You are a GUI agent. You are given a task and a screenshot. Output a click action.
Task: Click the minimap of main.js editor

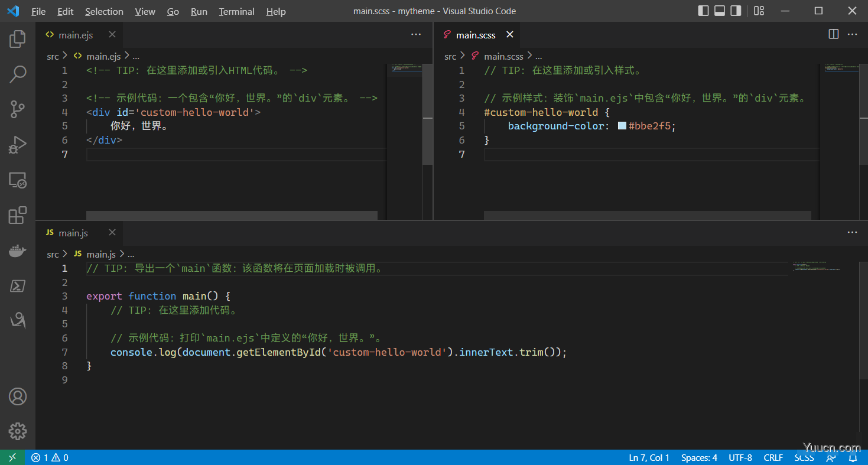(823, 355)
